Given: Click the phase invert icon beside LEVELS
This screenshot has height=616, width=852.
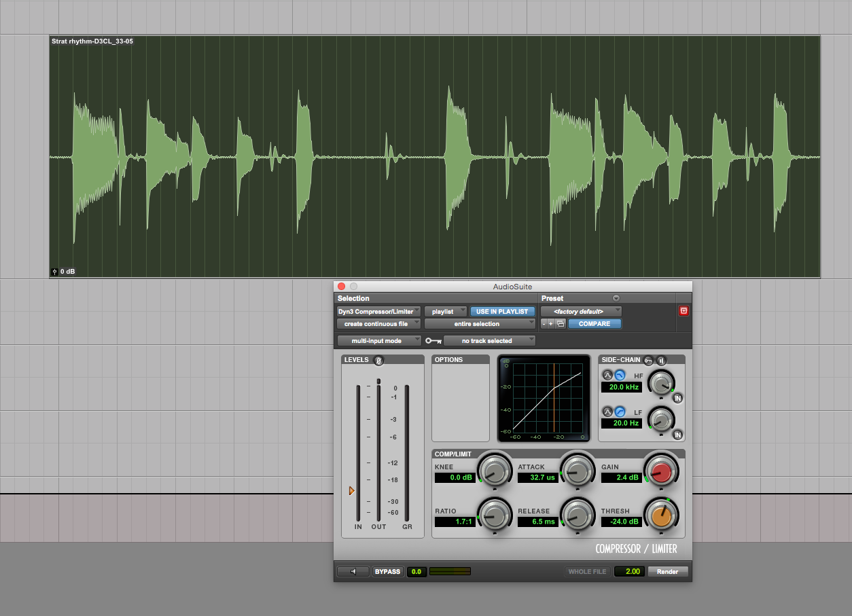Looking at the screenshot, I should pos(378,360).
